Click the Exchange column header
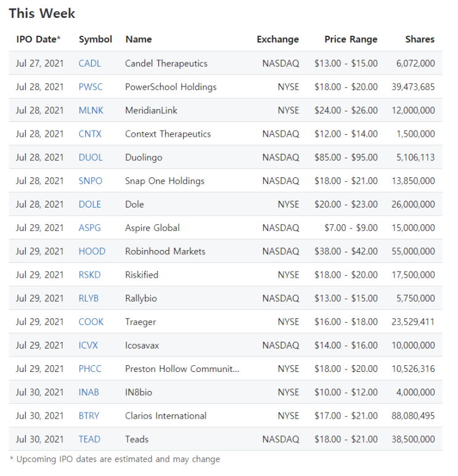This screenshot has height=476, width=458. click(x=278, y=39)
